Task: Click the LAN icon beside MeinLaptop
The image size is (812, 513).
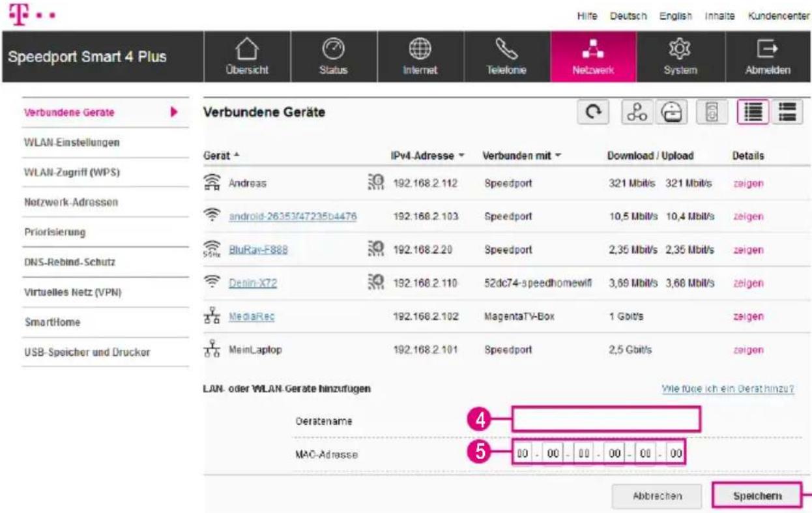Action: pos(214,350)
